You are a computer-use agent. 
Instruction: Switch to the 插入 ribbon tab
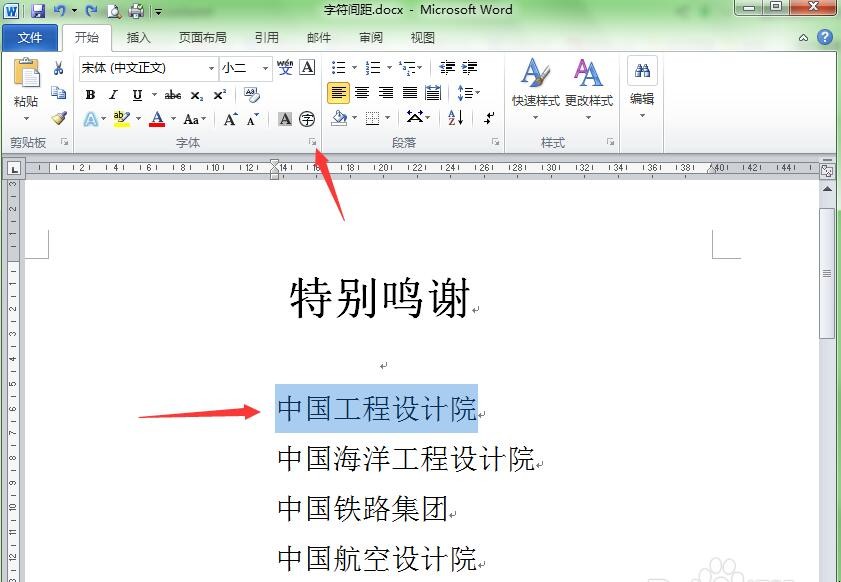pyautogui.click(x=138, y=37)
